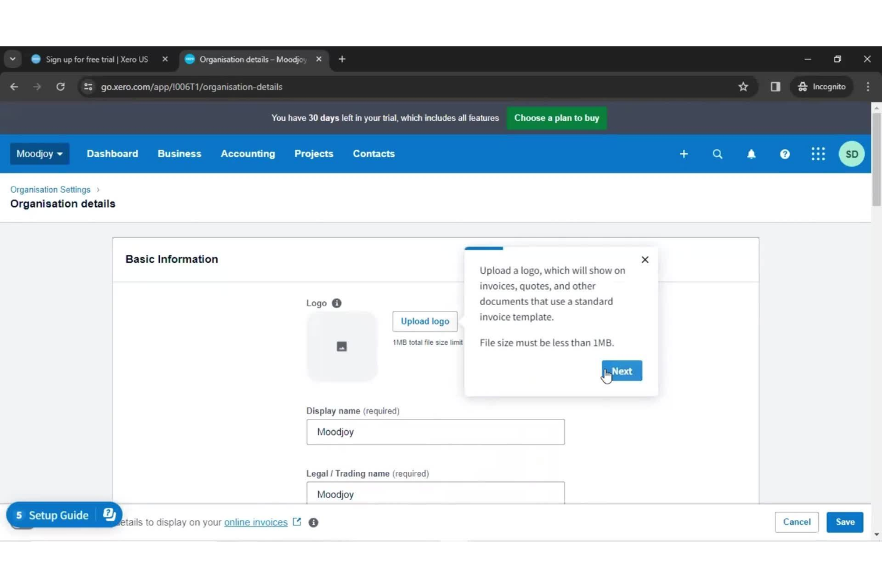Open the Contacts menu

pyautogui.click(x=374, y=154)
